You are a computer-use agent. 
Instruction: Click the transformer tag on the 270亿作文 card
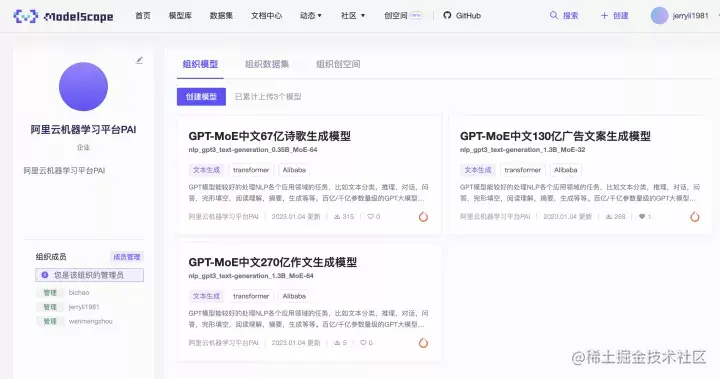tap(251, 296)
